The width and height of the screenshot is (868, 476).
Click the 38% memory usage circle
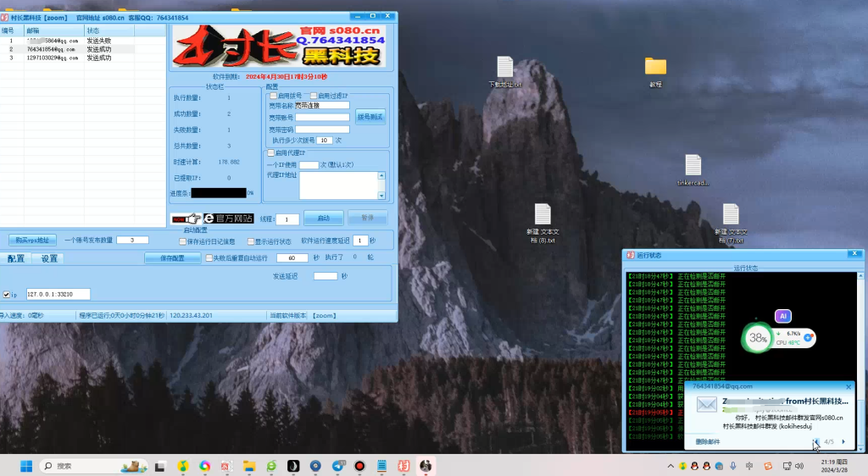point(757,339)
